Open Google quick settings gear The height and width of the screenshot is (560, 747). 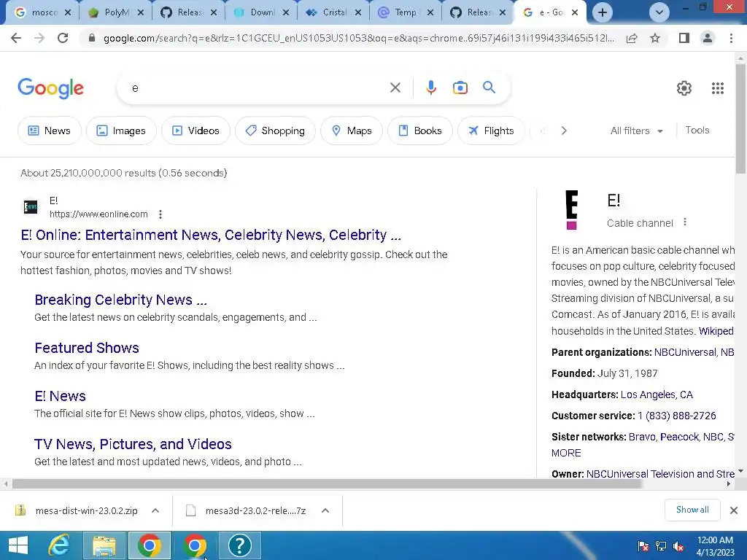coord(684,88)
